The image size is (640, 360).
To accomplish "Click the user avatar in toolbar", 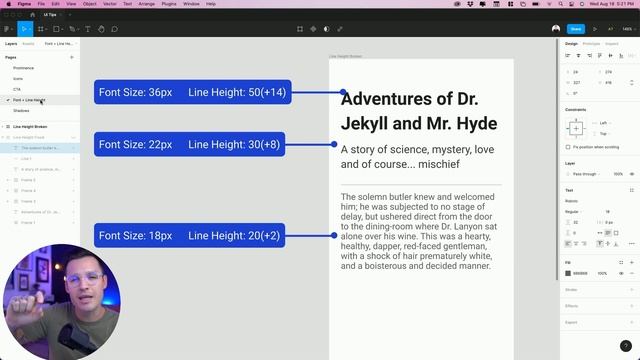I will point(556,29).
